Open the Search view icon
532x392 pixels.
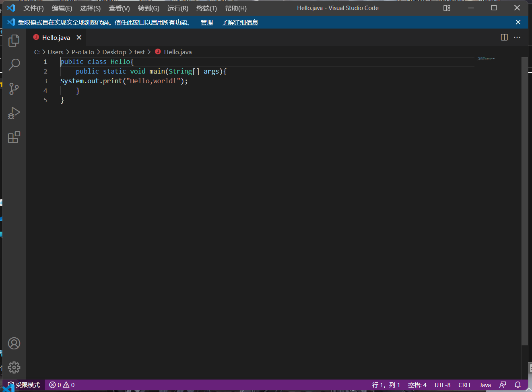(x=14, y=64)
